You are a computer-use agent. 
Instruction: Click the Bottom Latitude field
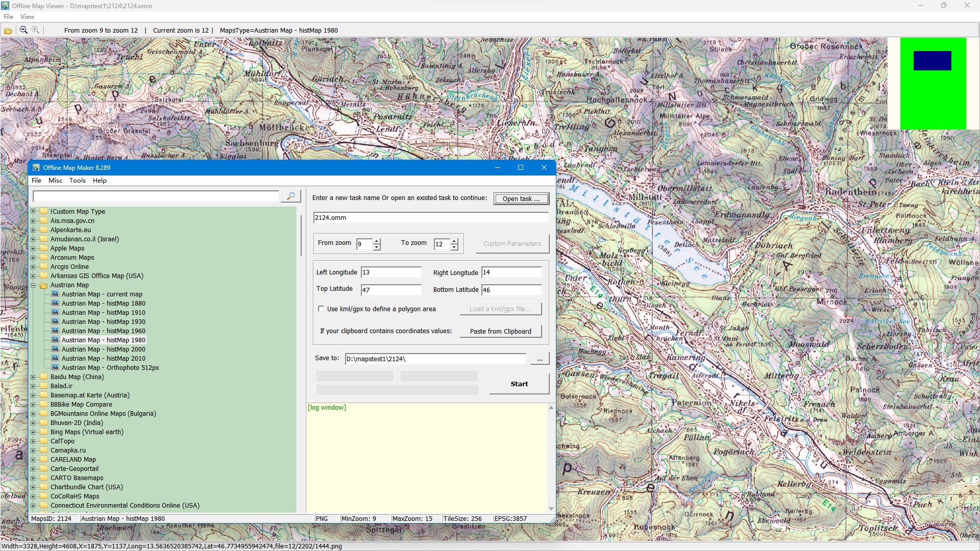click(x=511, y=290)
